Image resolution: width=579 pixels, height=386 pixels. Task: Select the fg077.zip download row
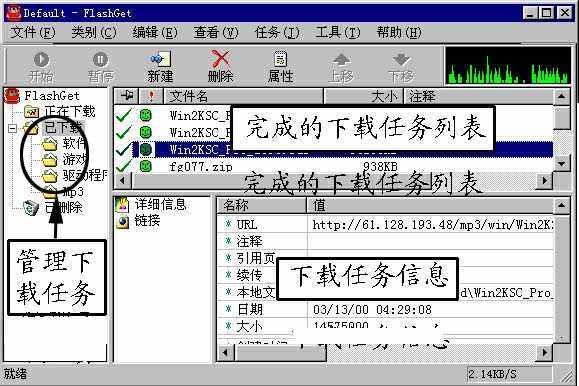coord(333,166)
